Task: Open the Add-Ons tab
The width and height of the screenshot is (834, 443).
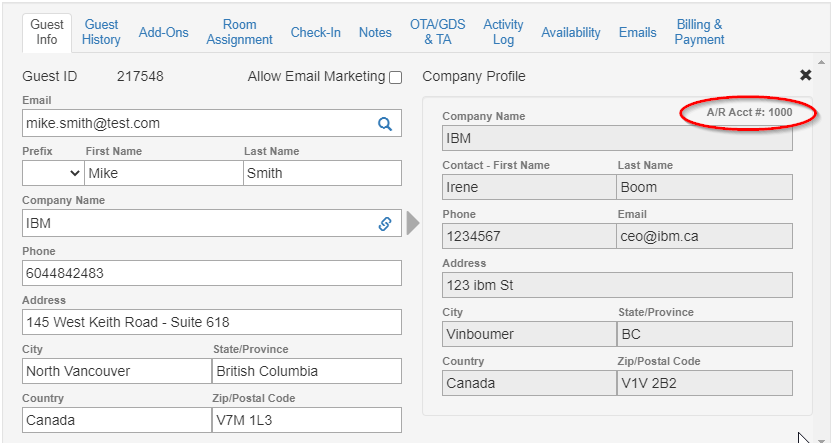Action: pos(164,32)
